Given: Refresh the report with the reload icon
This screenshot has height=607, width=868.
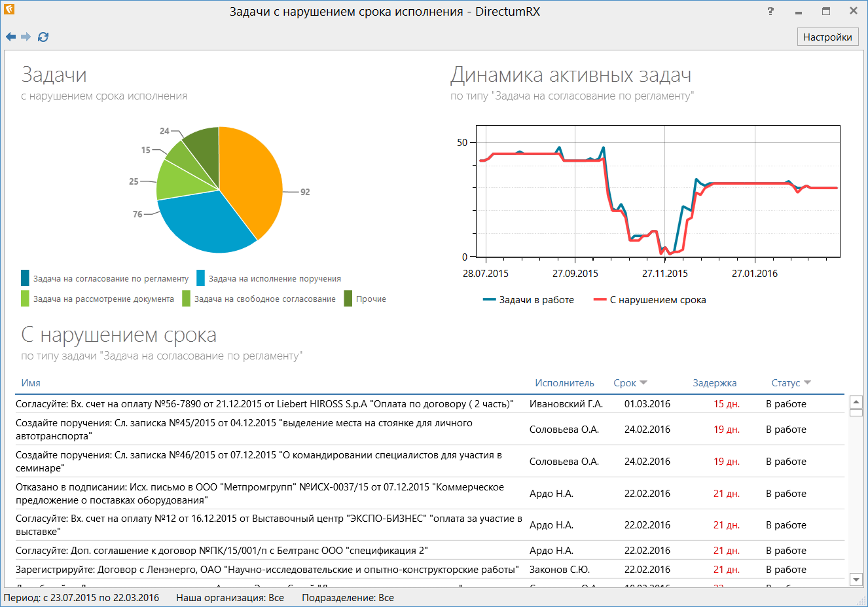Looking at the screenshot, I should 43,37.
